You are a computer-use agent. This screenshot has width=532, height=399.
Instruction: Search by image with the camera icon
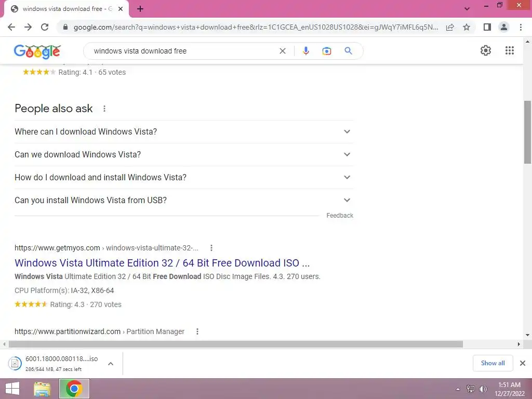click(x=327, y=51)
